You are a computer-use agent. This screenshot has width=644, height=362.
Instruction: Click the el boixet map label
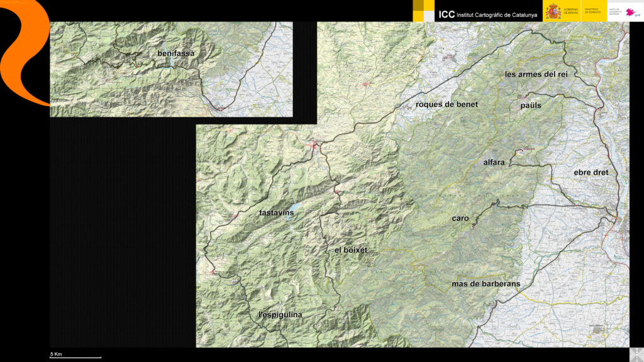click(x=351, y=250)
